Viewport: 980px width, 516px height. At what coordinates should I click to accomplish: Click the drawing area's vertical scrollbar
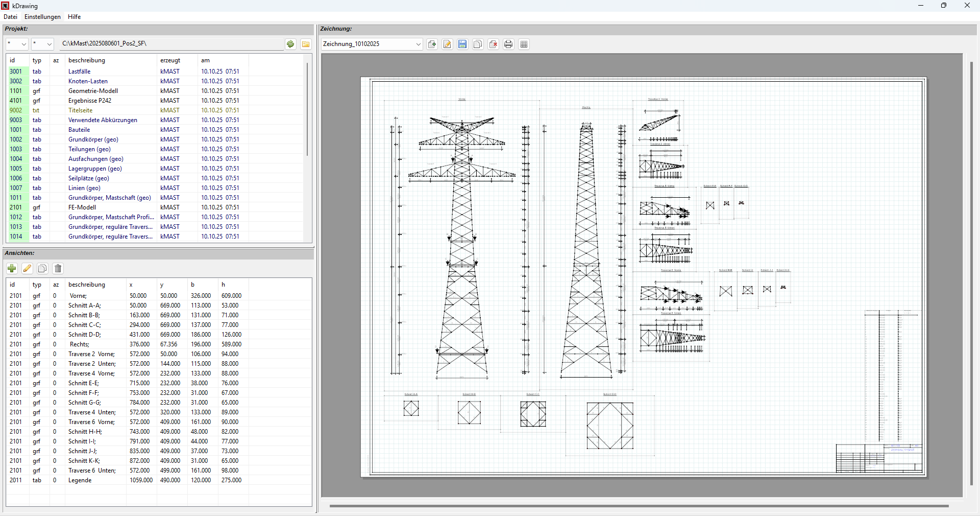coord(971,273)
